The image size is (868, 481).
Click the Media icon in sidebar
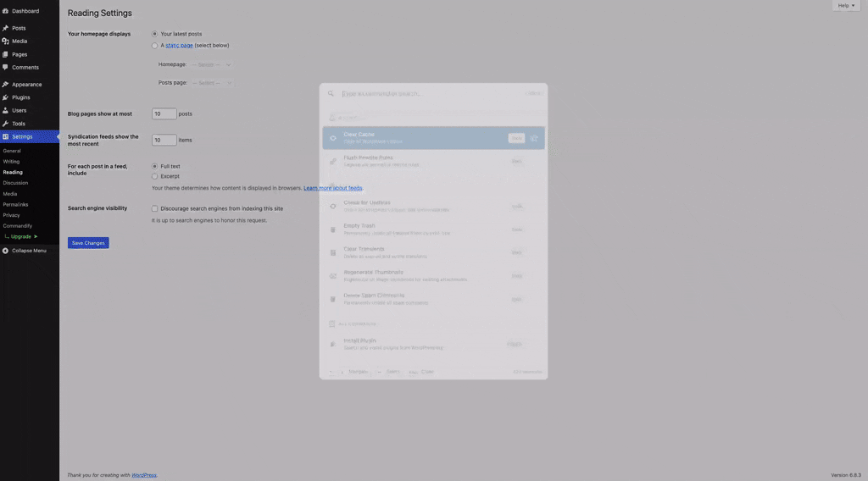(x=6, y=41)
